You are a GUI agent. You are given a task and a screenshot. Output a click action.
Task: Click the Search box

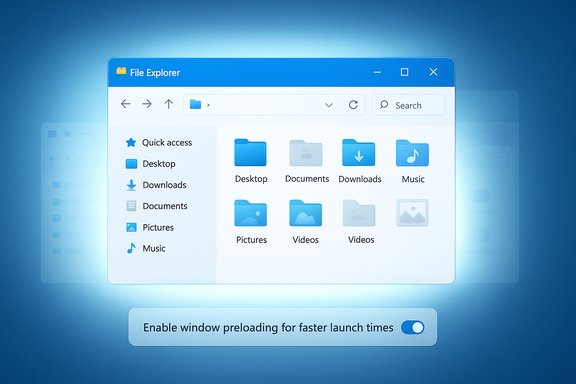point(408,105)
